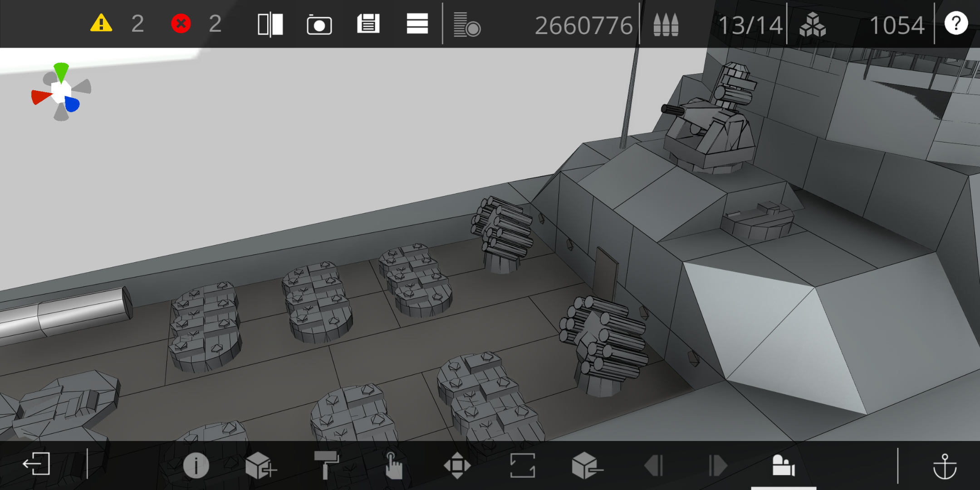This screenshot has width=980, height=490.
Task: Click the green Y axis on the gizmo
Action: click(61, 73)
